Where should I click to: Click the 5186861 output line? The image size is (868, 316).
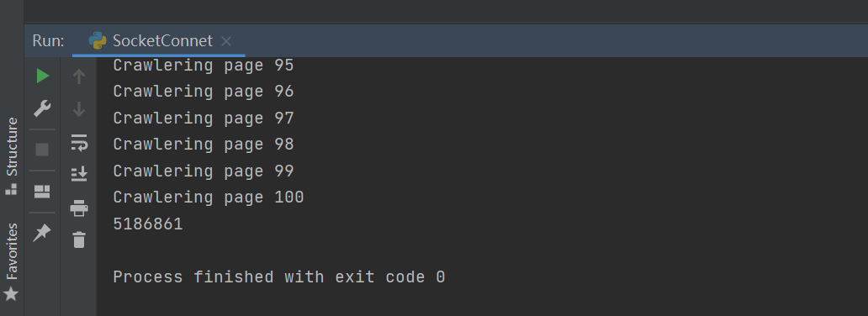tap(148, 224)
